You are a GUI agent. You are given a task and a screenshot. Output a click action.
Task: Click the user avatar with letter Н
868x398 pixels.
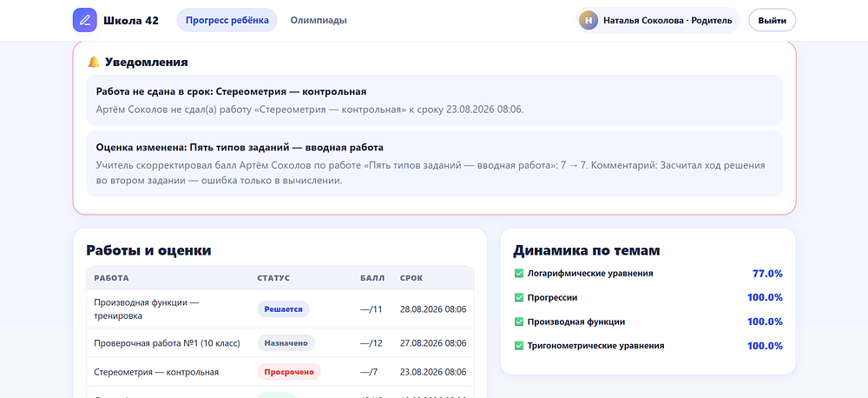pyautogui.click(x=589, y=21)
